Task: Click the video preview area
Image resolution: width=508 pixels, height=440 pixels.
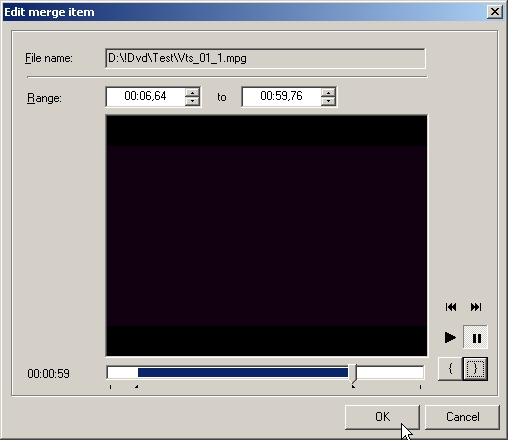Action: 266,236
